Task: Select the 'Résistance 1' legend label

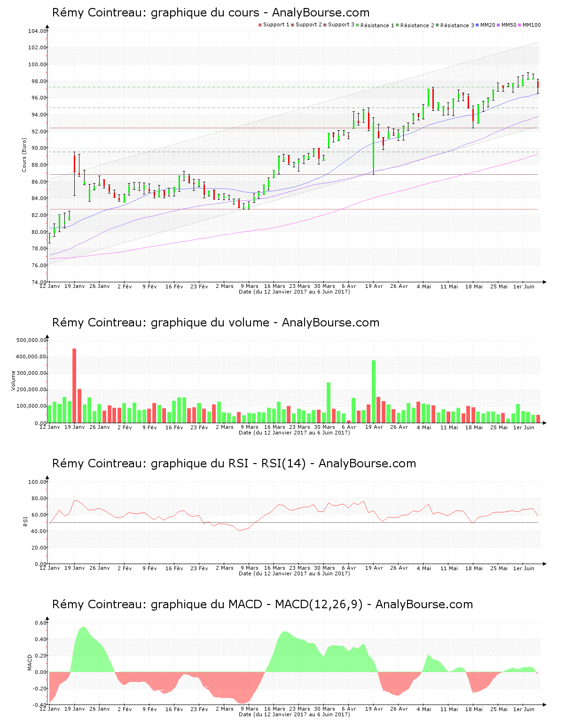Action: pyautogui.click(x=377, y=25)
